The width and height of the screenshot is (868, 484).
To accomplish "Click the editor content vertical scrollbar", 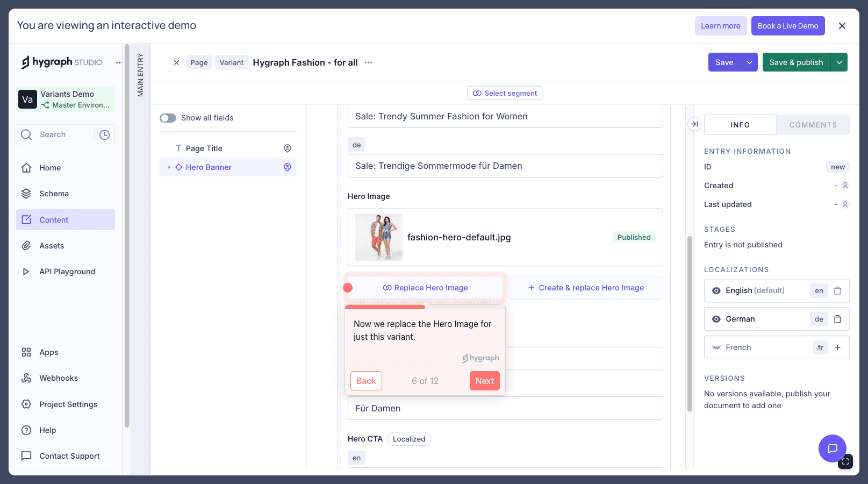I will pyautogui.click(x=690, y=324).
